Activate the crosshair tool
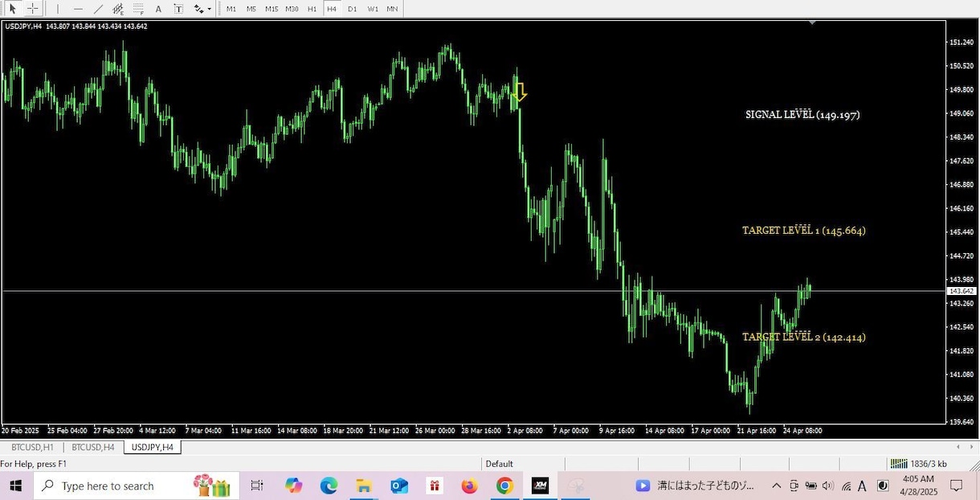The image size is (980, 500). (32, 9)
